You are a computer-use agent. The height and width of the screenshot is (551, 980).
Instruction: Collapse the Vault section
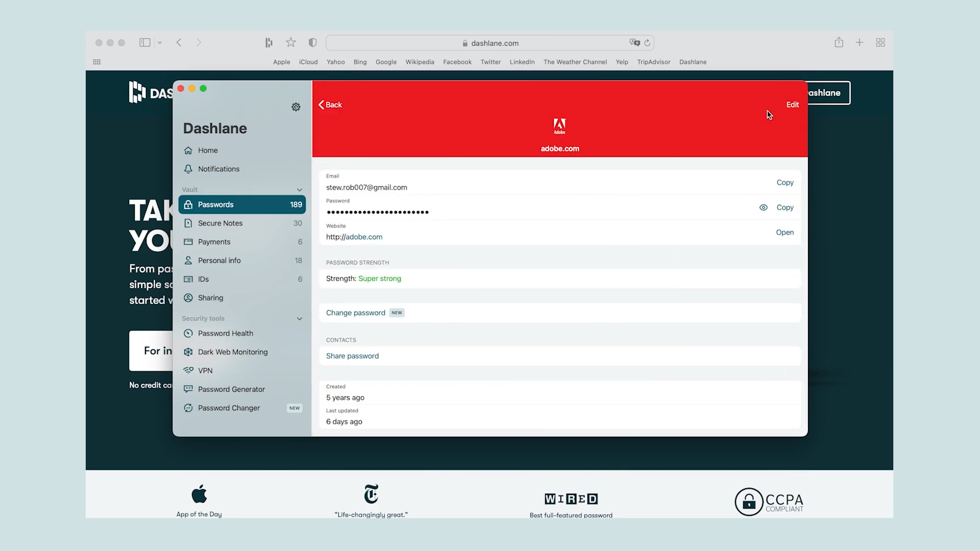point(300,190)
